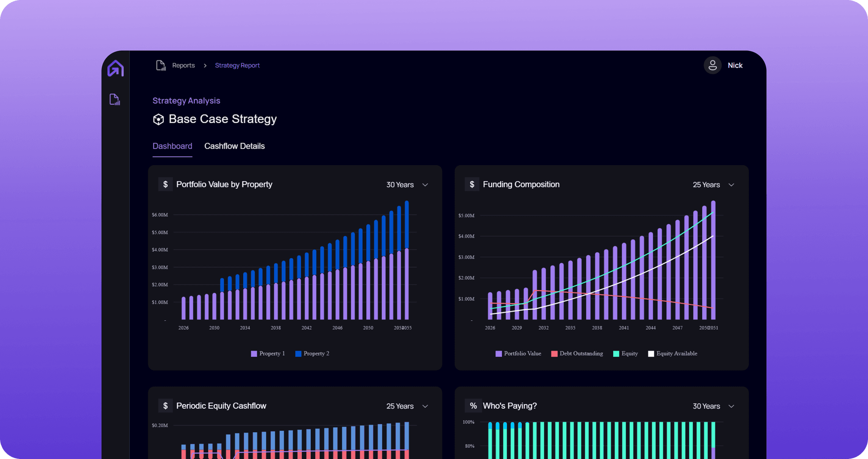Click the cube icon beside Base Case Strategy
868x459 pixels.
coord(158,119)
